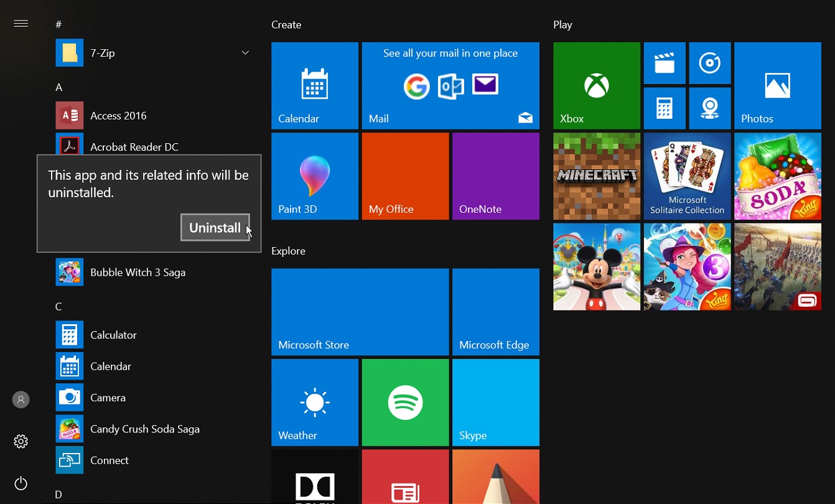Image resolution: width=835 pixels, height=504 pixels.
Task: Click the # section header
Action: pos(58,24)
